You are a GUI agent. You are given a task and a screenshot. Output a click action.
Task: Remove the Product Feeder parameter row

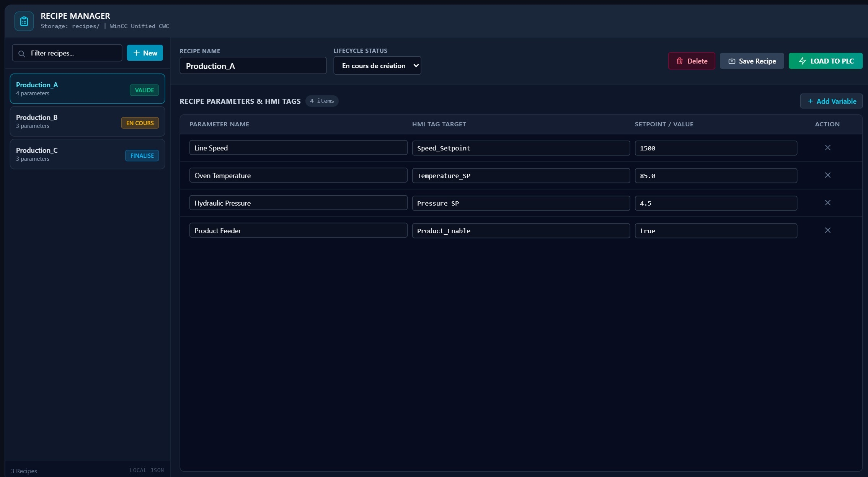coord(827,230)
